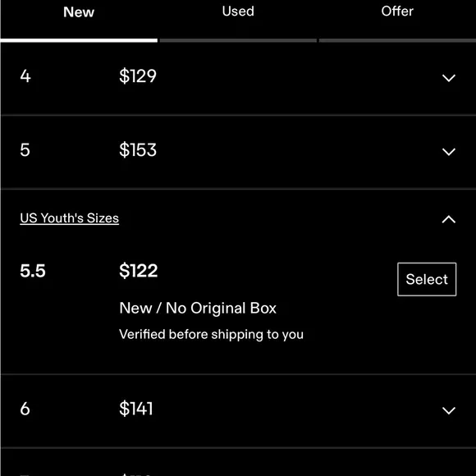The width and height of the screenshot is (476, 476).
Task: Expand the size 5 row chevron
Action: (x=449, y=152)
